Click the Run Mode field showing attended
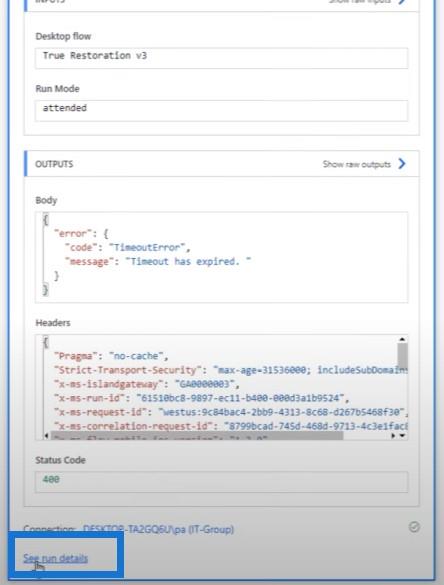The image size is (444, 585). coord(221,110)
